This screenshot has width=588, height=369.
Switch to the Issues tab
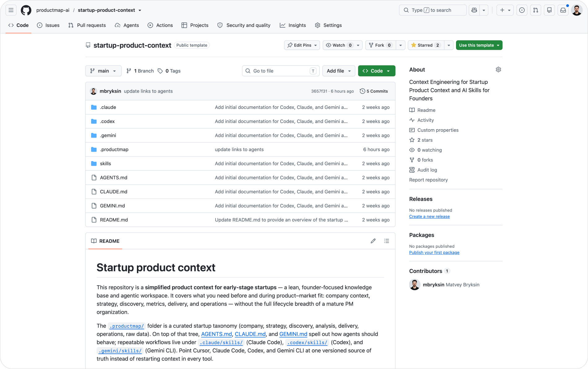click(x=48, y=25)
